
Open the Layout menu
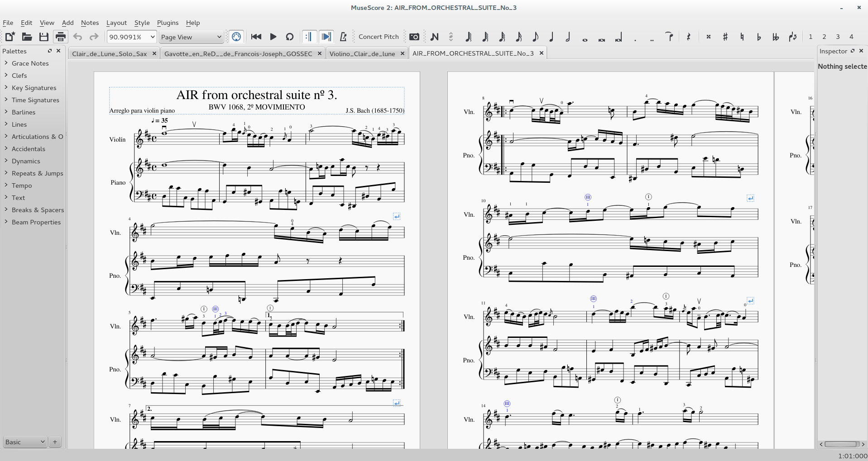116,23
